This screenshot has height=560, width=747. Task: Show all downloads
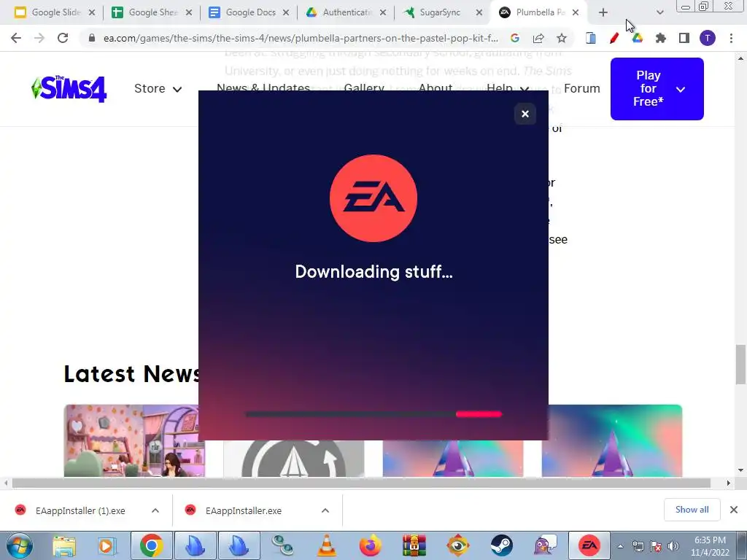(692, 510)
